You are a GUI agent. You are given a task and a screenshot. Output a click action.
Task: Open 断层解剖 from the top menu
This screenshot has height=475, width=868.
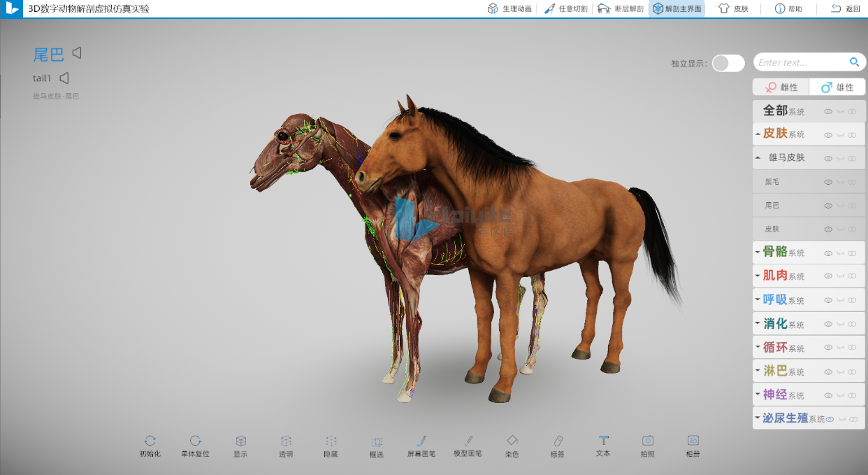[621, 9]
